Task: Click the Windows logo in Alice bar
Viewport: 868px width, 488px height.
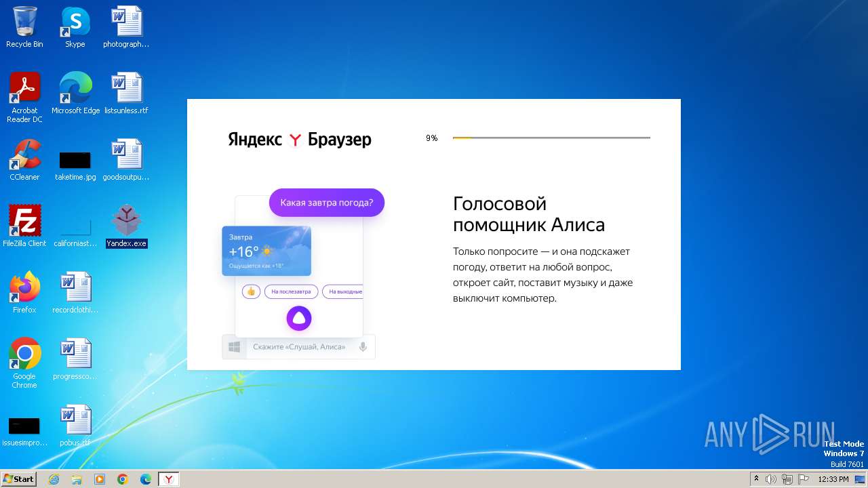Action: (235, 346)
